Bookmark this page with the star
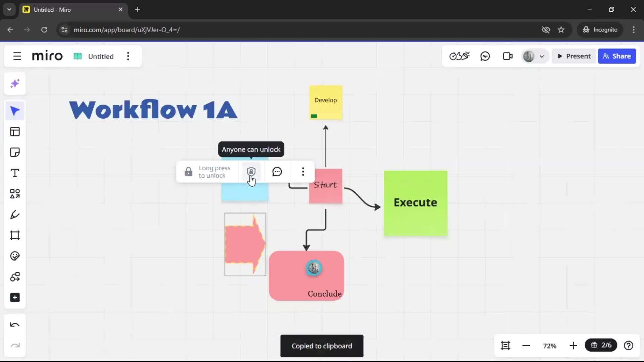The image size is (644, 362). point(561,29)
